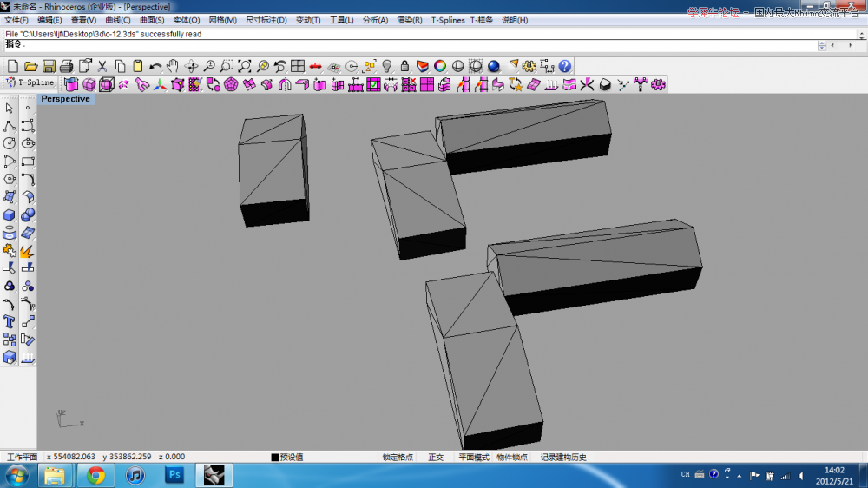Click the light bulb Hide objects icon
Viewport: 868px width, 488px height.
click(387, 67)
